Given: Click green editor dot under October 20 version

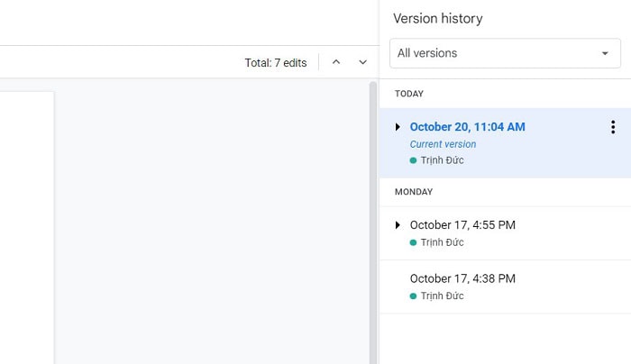Looking at the screenshot, I should pos(413,160).
